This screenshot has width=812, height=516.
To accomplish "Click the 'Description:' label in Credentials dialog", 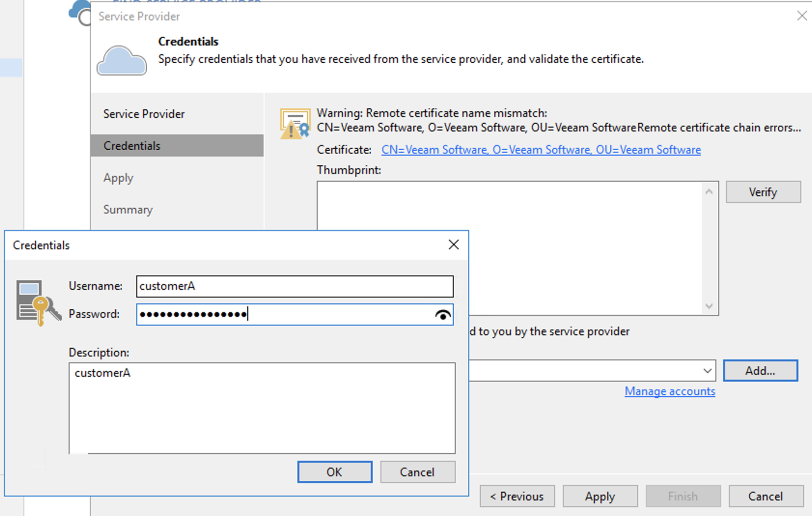I will pyautogui.click(x=99, y=353).
